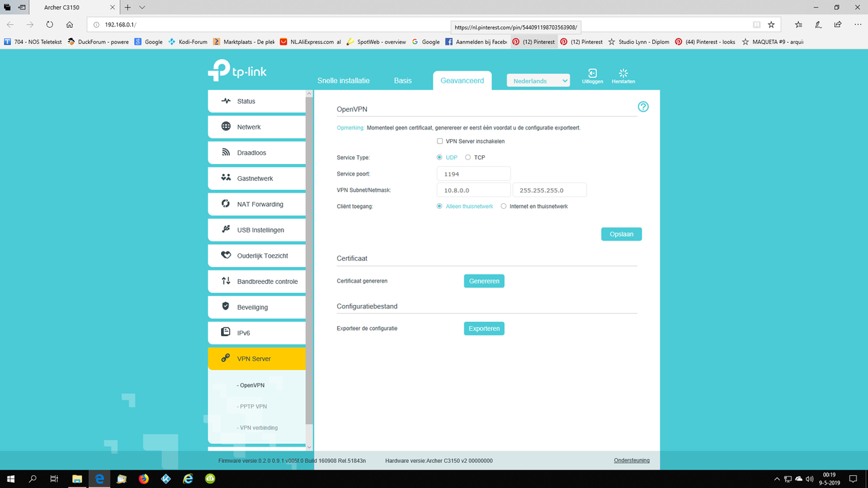
Task: Open new browser tab plus button
Action: [x=127, y=7]
